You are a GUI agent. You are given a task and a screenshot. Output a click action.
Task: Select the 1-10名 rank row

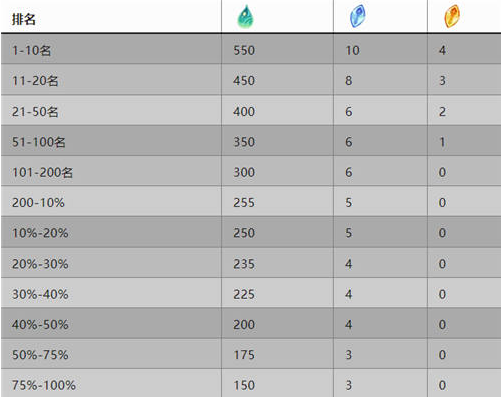(x=251, y=49)
